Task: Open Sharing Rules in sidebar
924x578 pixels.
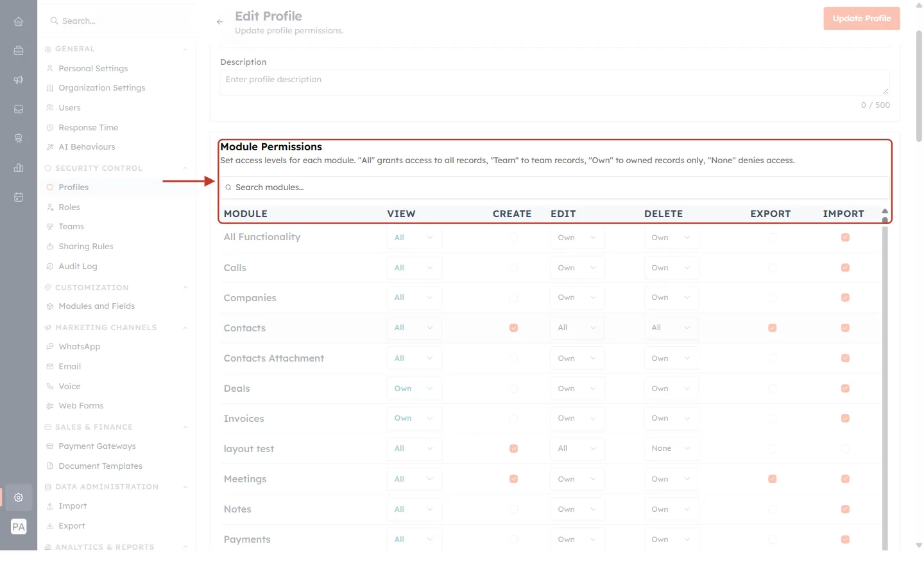Action: (x=86, y=247)
